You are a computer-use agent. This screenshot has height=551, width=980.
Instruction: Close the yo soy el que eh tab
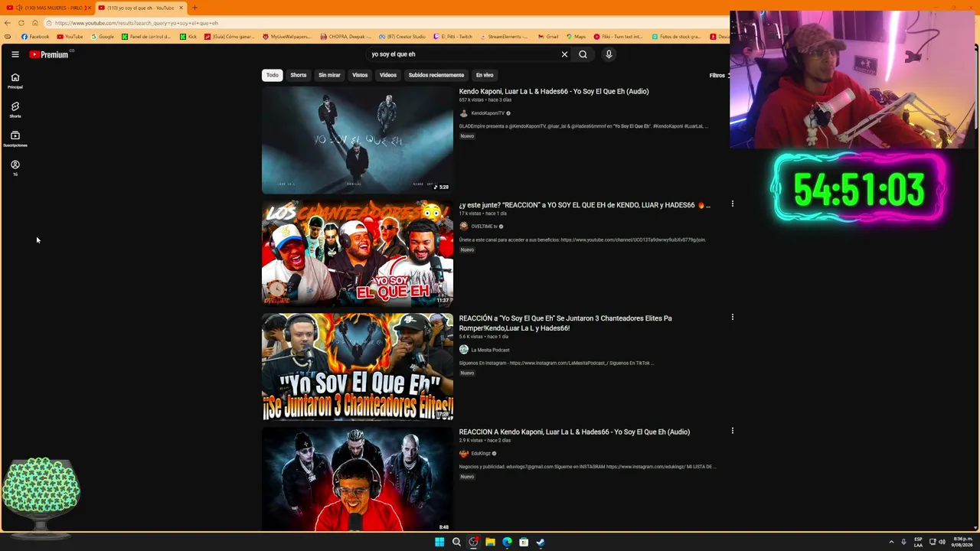point(181,8)
